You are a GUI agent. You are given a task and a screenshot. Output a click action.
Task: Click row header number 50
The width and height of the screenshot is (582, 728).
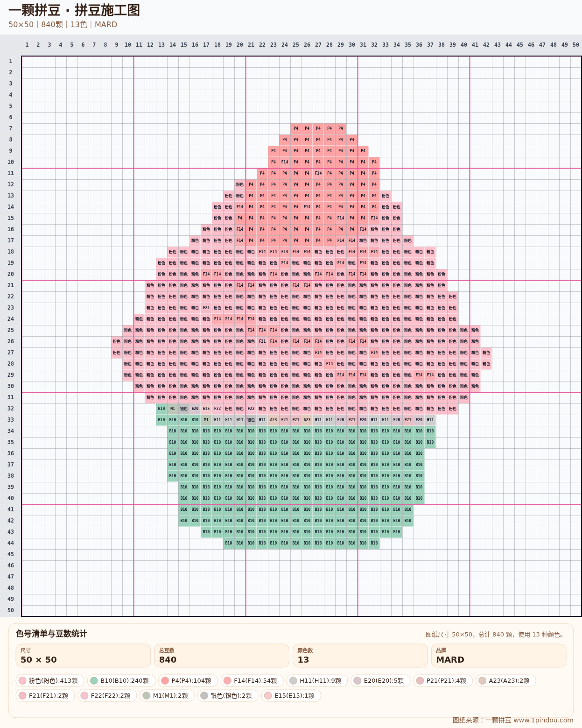pyautogui.click(x=10, y=610)
